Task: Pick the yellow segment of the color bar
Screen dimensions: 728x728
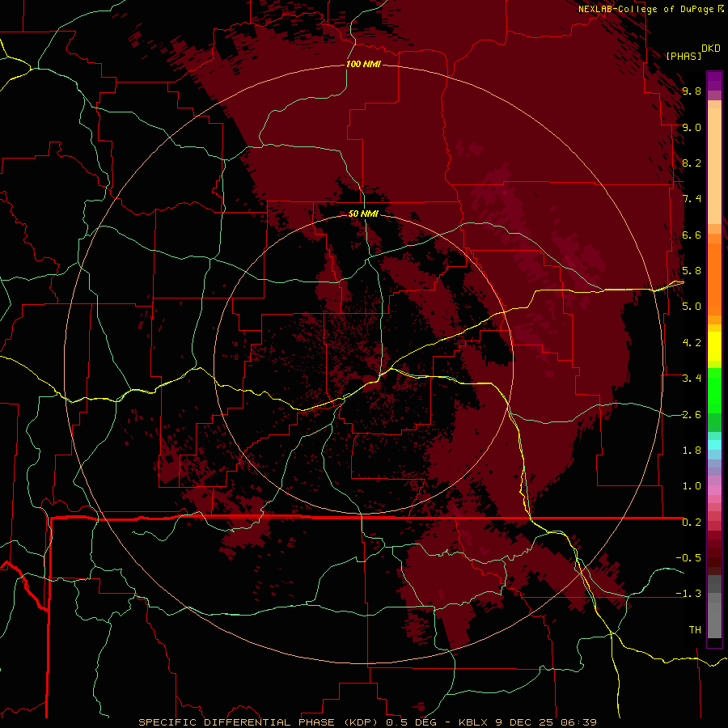Action: [714, 346]
